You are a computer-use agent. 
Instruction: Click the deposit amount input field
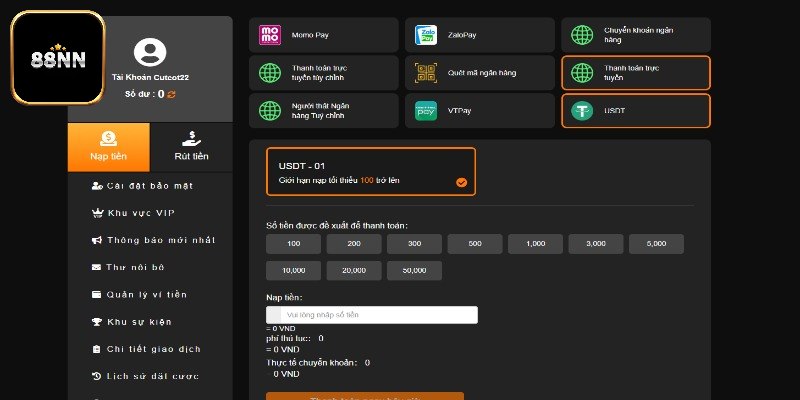[x=379, y=315]
